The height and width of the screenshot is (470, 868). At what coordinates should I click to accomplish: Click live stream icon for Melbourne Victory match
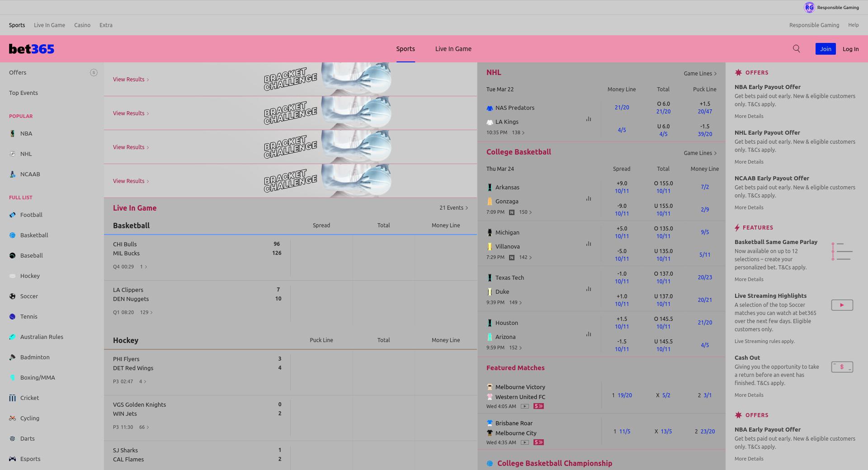tap(525, 406)
